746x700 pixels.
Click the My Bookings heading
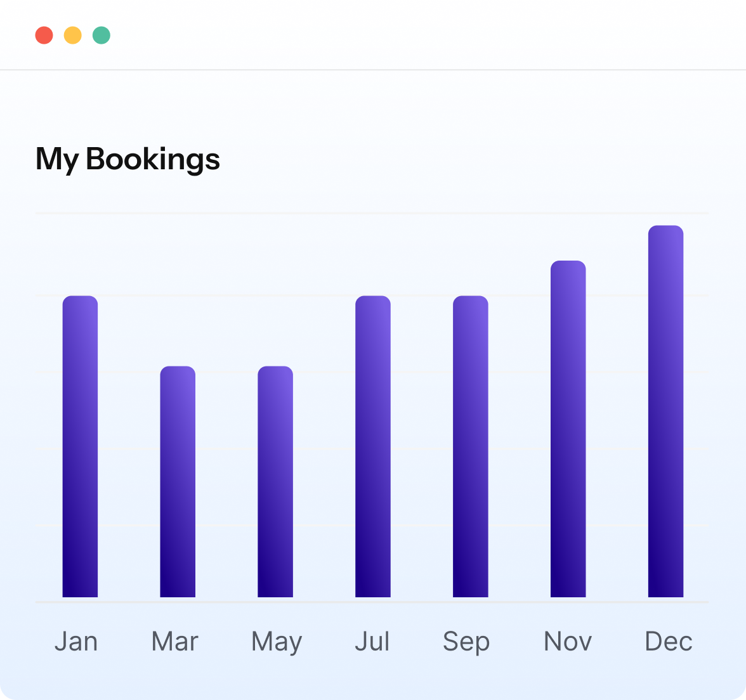tap(128, 159)
